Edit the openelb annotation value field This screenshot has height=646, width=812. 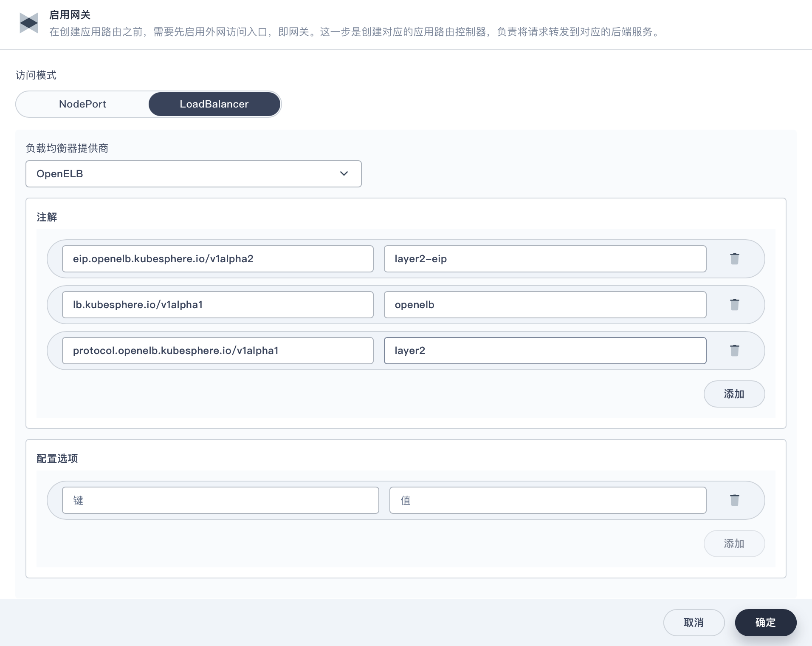(544, 305)
